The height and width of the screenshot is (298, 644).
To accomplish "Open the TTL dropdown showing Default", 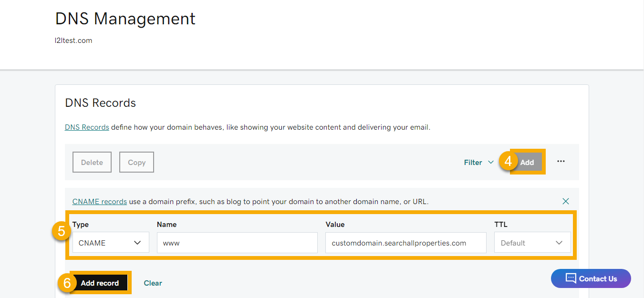I will pos(532,242).
